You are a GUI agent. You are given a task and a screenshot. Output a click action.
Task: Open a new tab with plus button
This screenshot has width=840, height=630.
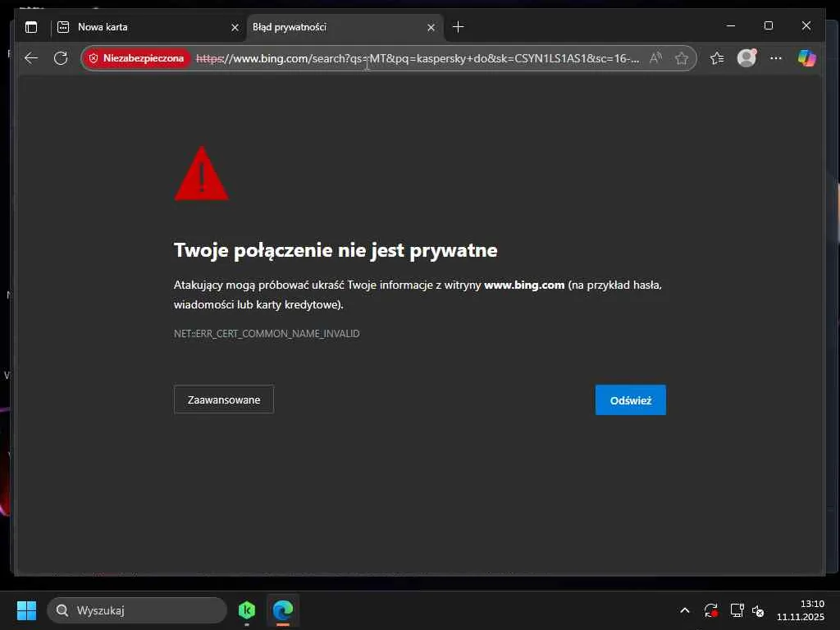point(458,27)
